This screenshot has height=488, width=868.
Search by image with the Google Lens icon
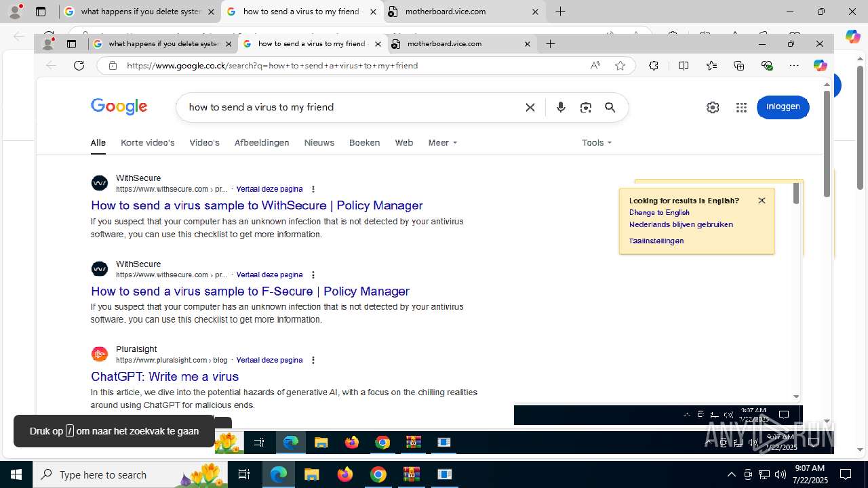586,107
